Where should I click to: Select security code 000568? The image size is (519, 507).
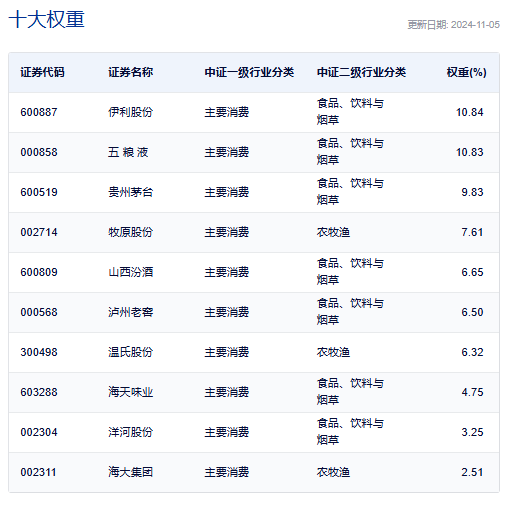(39, 312)
